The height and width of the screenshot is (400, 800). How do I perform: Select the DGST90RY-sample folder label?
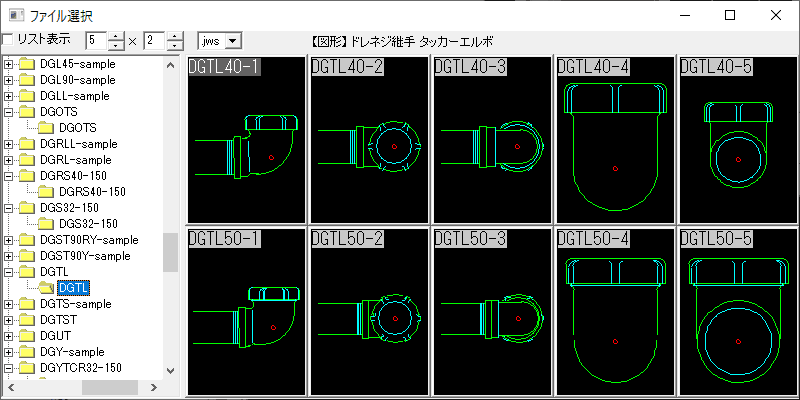[89, 240]
